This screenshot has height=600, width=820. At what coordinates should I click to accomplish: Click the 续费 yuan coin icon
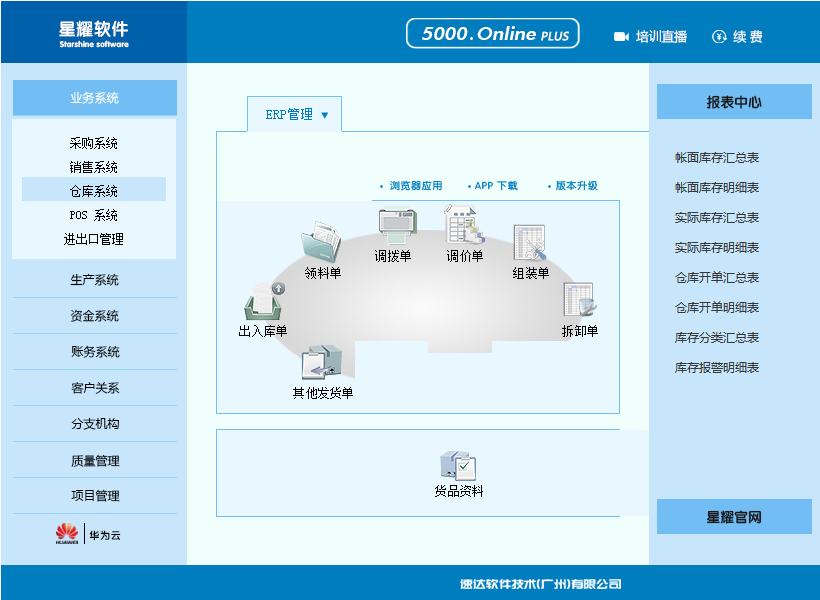click(x=719, y=37)
